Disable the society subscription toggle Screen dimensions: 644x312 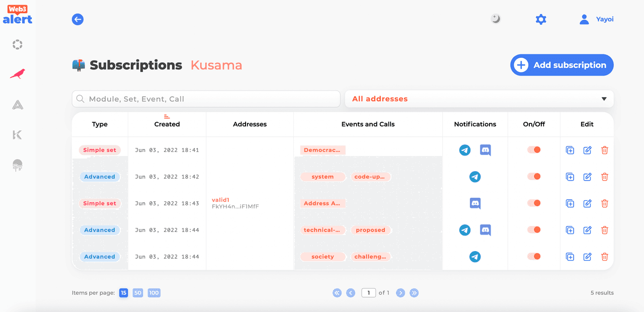point(534,257)
